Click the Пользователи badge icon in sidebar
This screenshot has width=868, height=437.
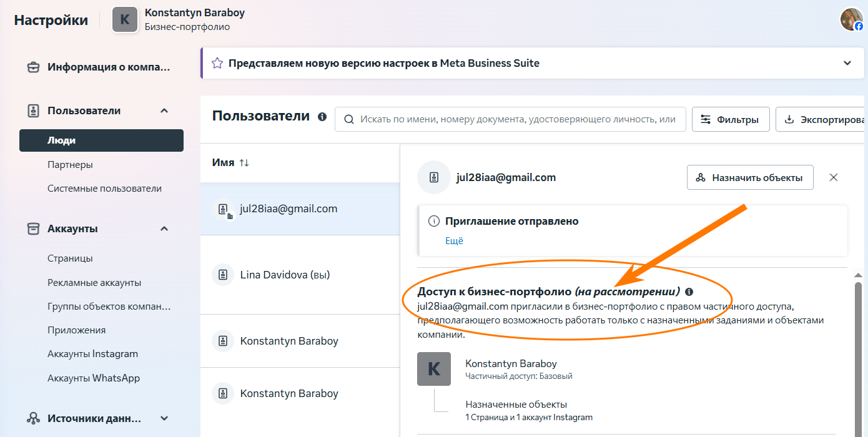coord(34,110)
